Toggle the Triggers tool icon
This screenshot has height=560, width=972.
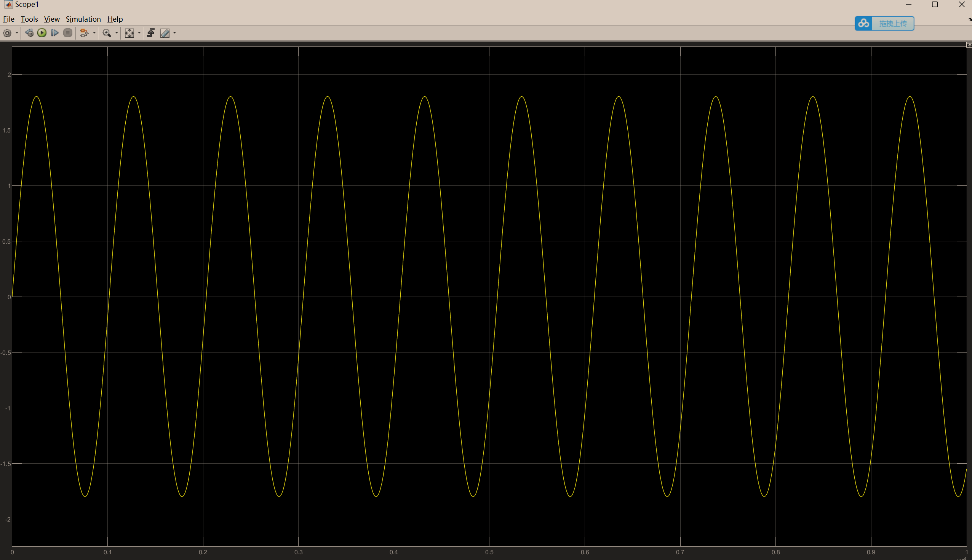pyautogui.click(x=151, y=33)
